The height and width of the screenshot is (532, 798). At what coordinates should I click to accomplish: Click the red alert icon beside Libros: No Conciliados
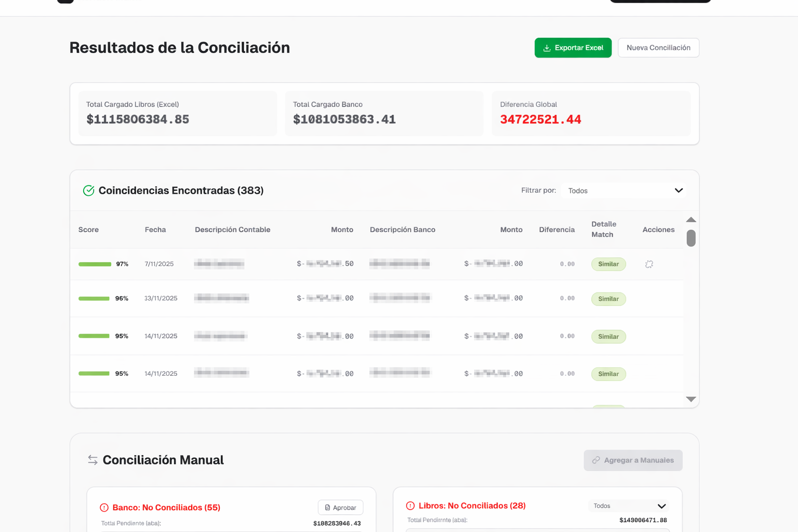(x=410, y=506)
